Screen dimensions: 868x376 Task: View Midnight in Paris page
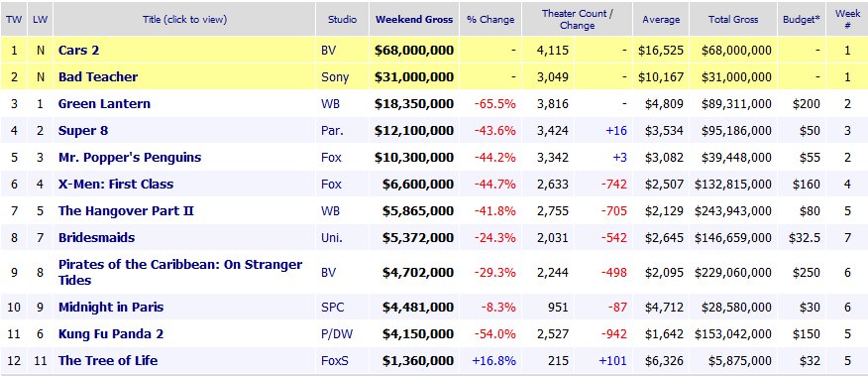coord(111,308)
